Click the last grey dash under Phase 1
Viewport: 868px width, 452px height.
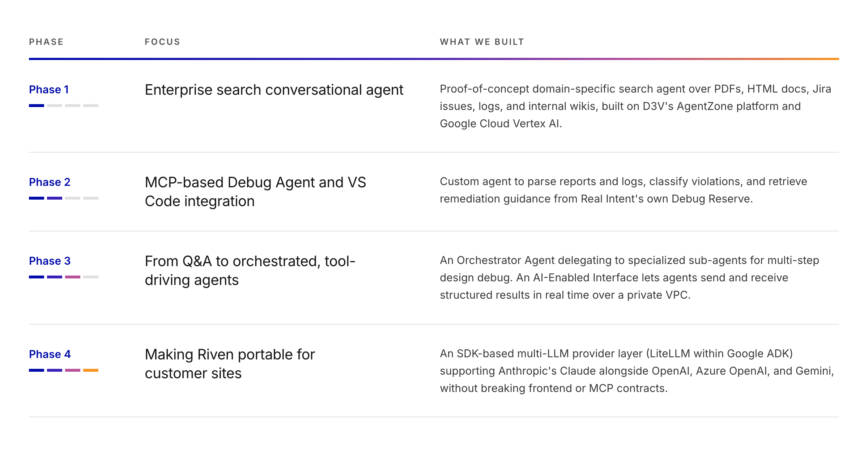click(91, 106)
